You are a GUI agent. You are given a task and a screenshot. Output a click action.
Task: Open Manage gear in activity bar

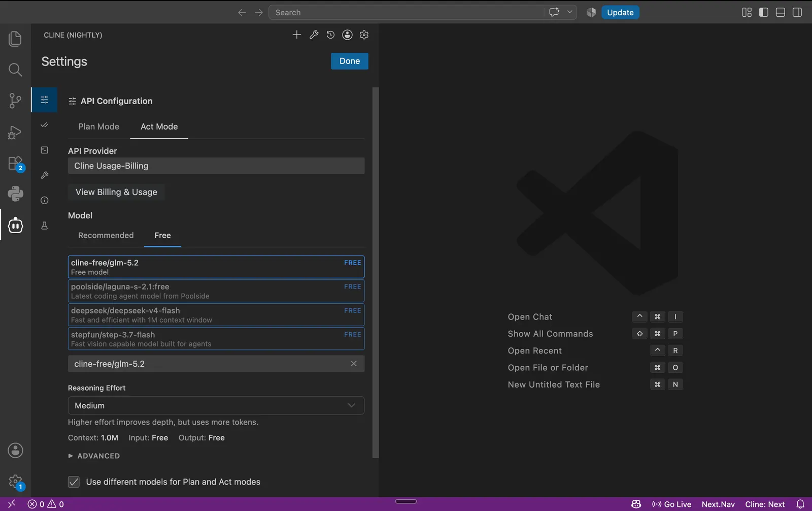(x=15, y=482)
